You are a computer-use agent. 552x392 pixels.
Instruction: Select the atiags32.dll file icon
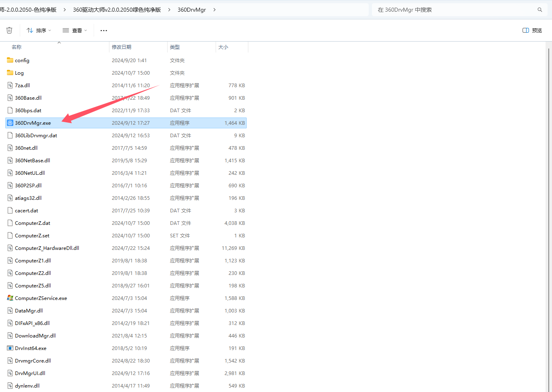pyautogui.click(x=10, y=198)
